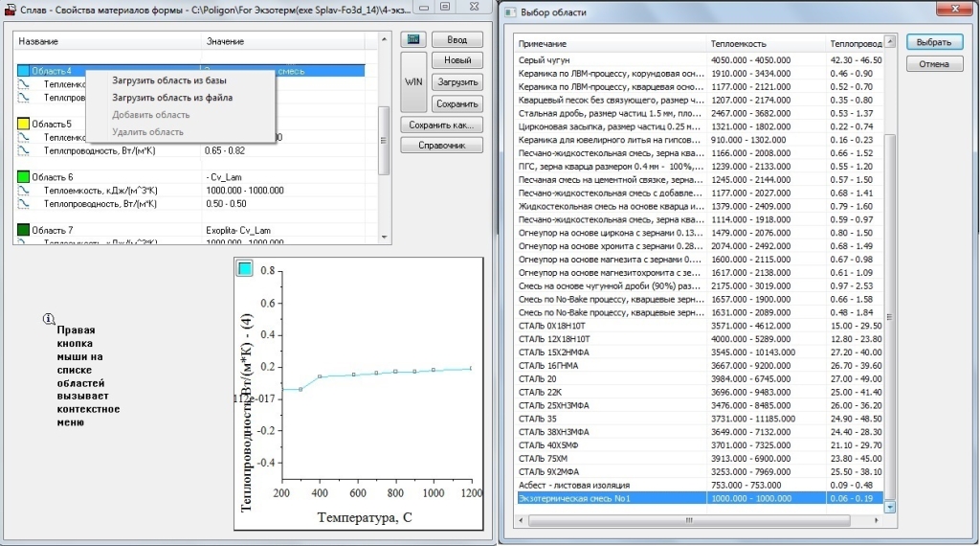The height and width of the screenshot is (546, 980).
Task: Click the 'Сохранить как...' button
Action: 441,125
